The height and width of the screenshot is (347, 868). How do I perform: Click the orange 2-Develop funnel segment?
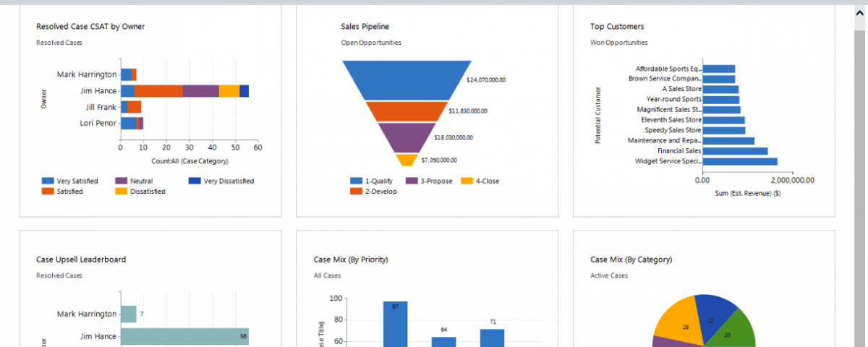click(x=407, y=111)
